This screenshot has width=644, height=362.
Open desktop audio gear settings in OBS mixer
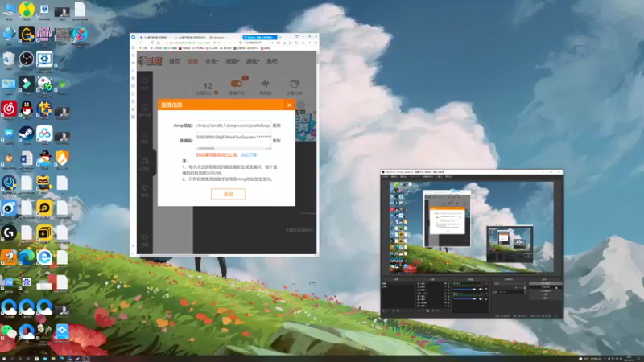[486, 289]
